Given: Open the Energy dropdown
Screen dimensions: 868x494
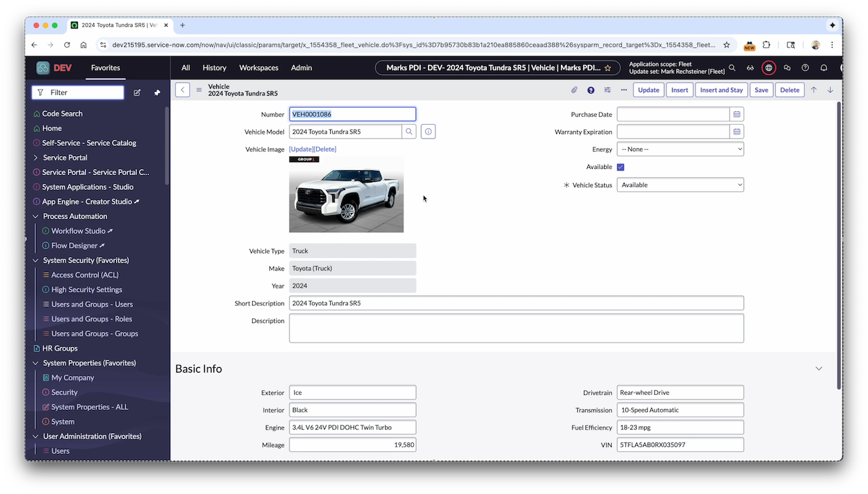Looking at the screenshot, I should coord(680,149).
